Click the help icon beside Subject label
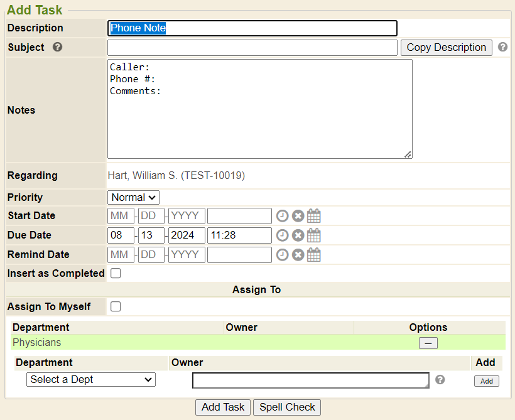515x420 pixels. click(58, 47)
